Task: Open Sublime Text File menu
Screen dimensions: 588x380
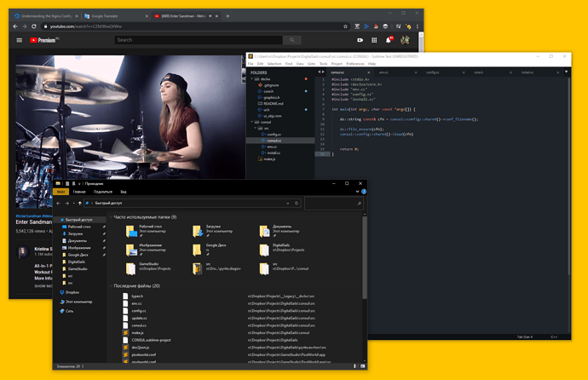Action: [251, 64]
